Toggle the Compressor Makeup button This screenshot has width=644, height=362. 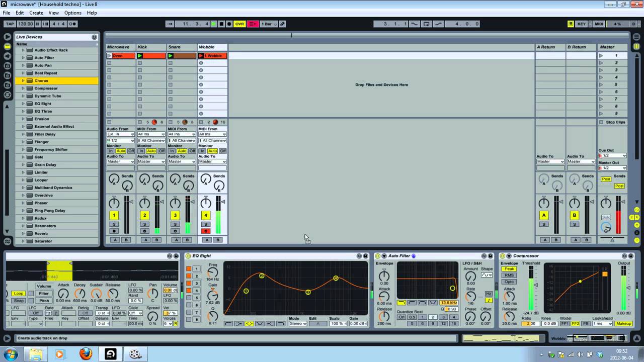623,324
